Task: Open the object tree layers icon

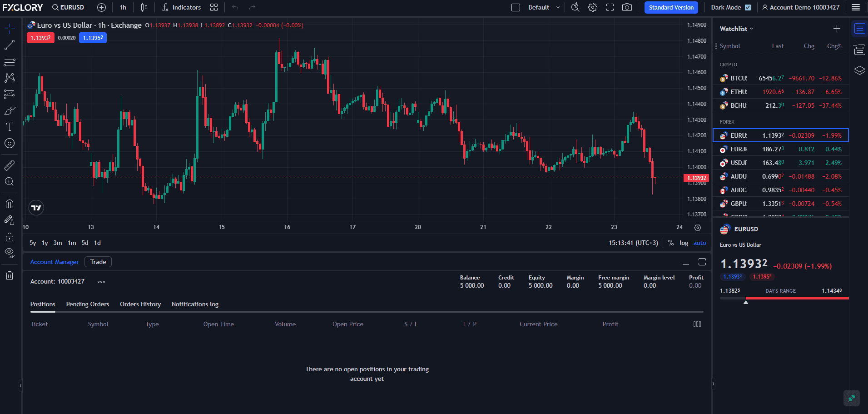Action: pyautogui.click(x=859, y=70)
